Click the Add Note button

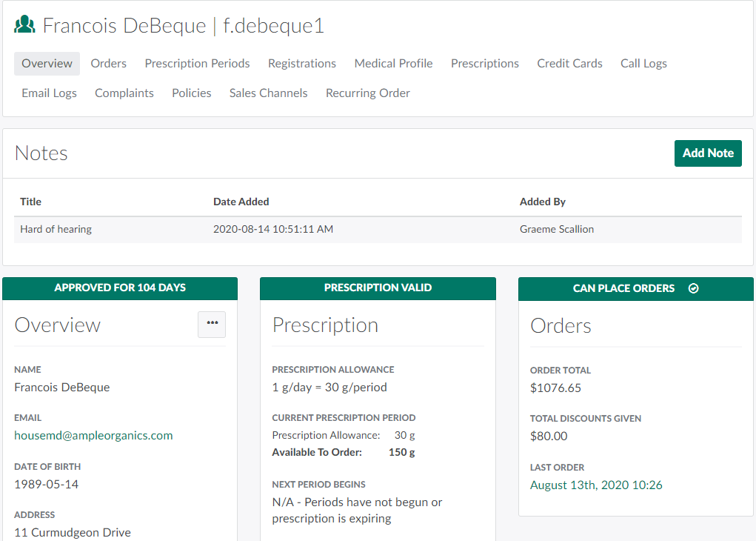coord(707,153)
